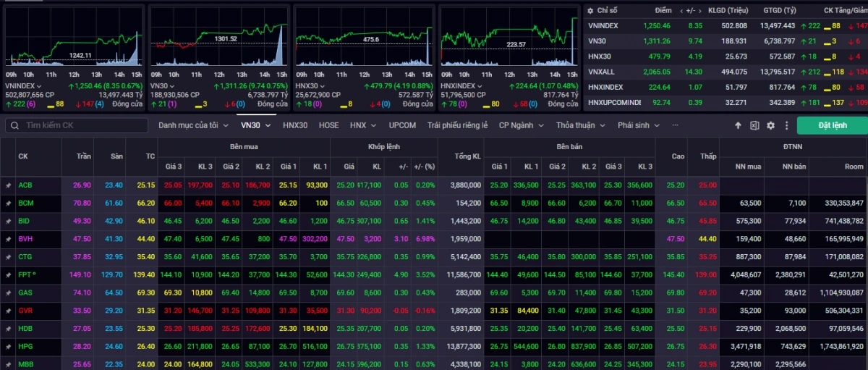Click the TC column header

150,156
